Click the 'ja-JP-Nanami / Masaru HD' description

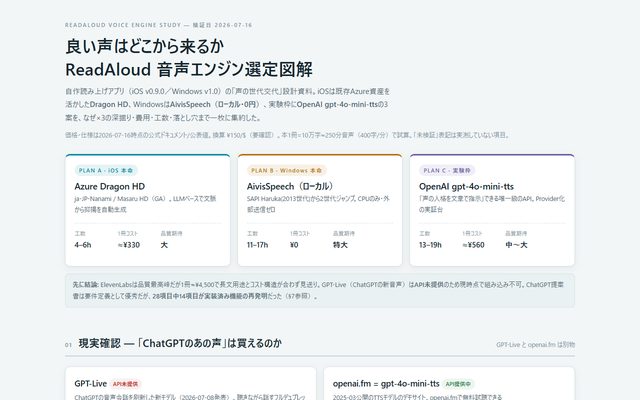pyautogui.click(x=145, y=204)
